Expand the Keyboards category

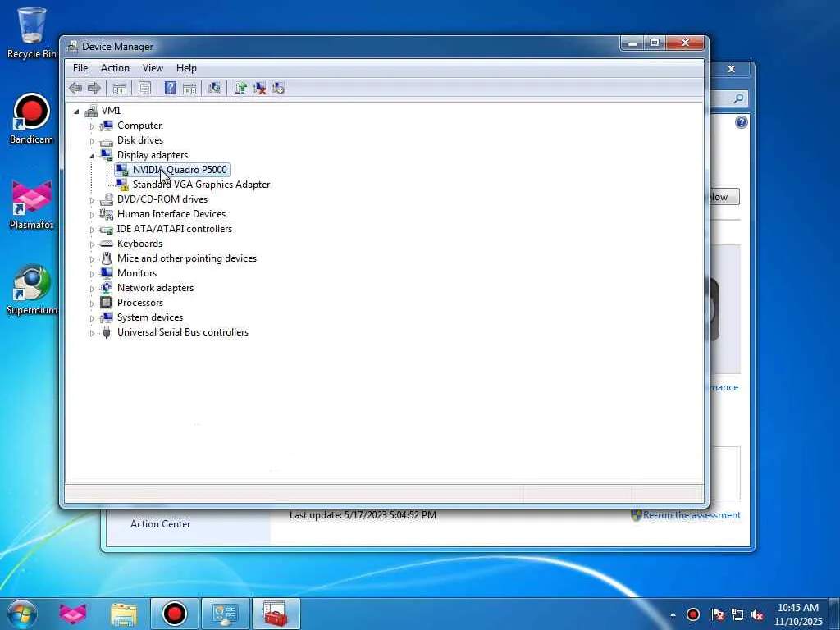click(x=92, y=244)
